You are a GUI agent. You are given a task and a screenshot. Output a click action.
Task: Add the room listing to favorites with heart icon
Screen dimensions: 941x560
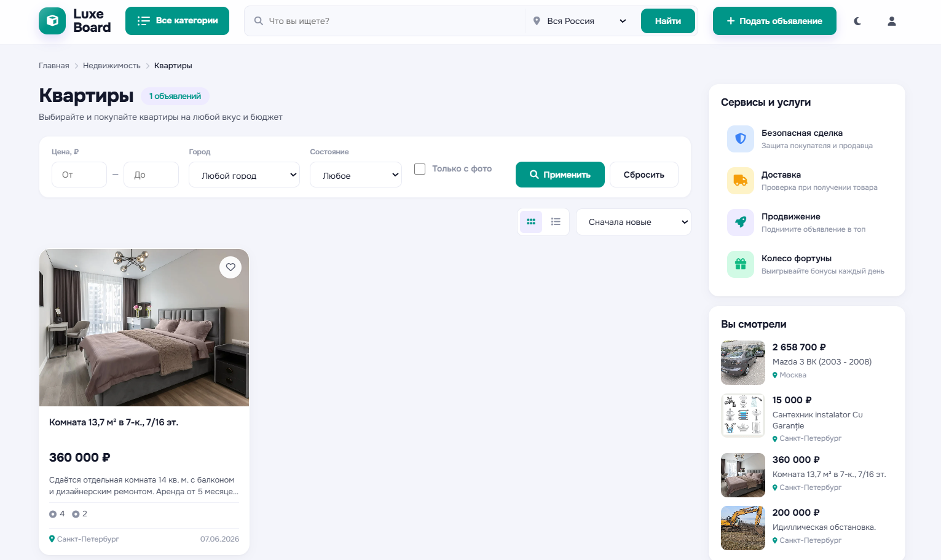(x=230, y=267)
